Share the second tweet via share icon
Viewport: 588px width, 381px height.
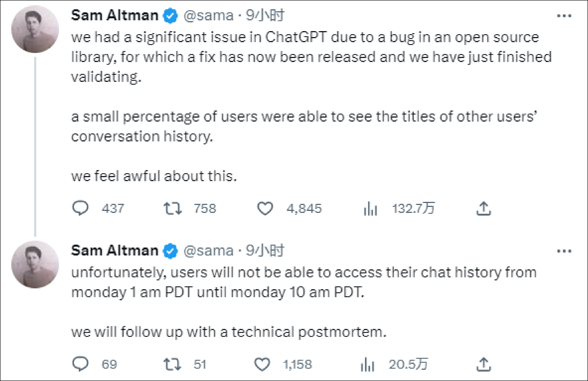pos(484,364)
